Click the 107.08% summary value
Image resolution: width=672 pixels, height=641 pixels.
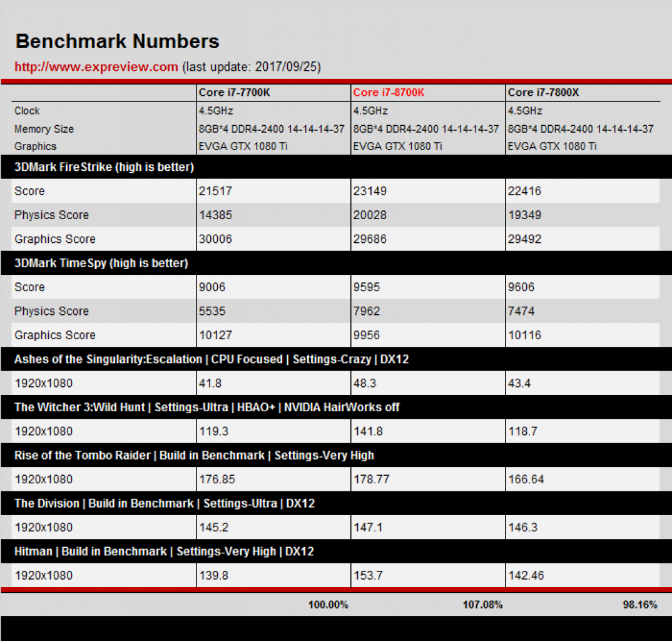tap(482, 605)
